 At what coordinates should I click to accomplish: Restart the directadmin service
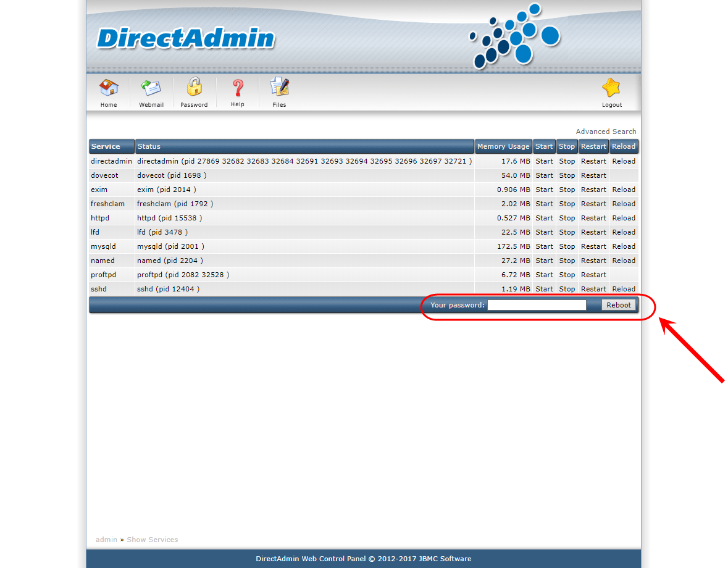pyautogui.click(x=593, y=161)
